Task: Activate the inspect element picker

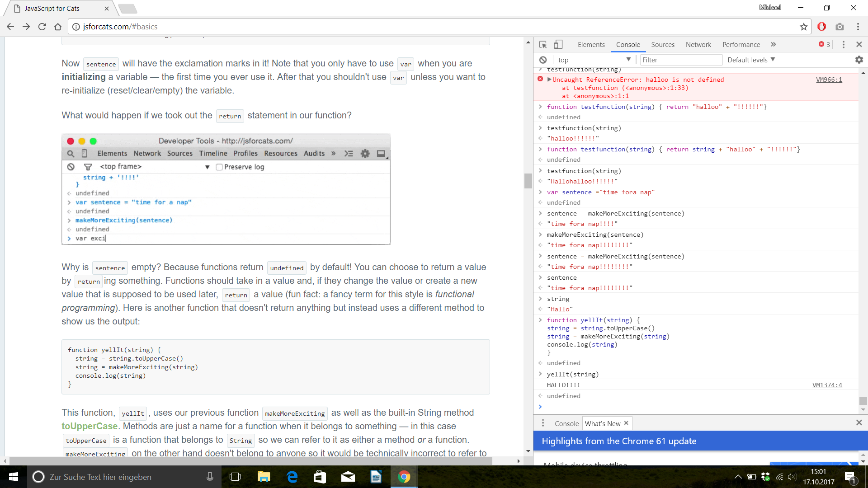Action: (x=543, y=44)
